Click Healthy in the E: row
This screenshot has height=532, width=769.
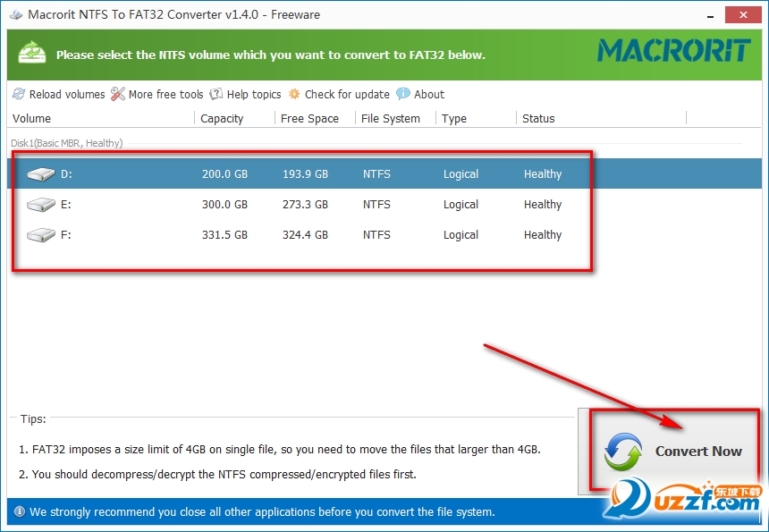click(x=543, y=205)
